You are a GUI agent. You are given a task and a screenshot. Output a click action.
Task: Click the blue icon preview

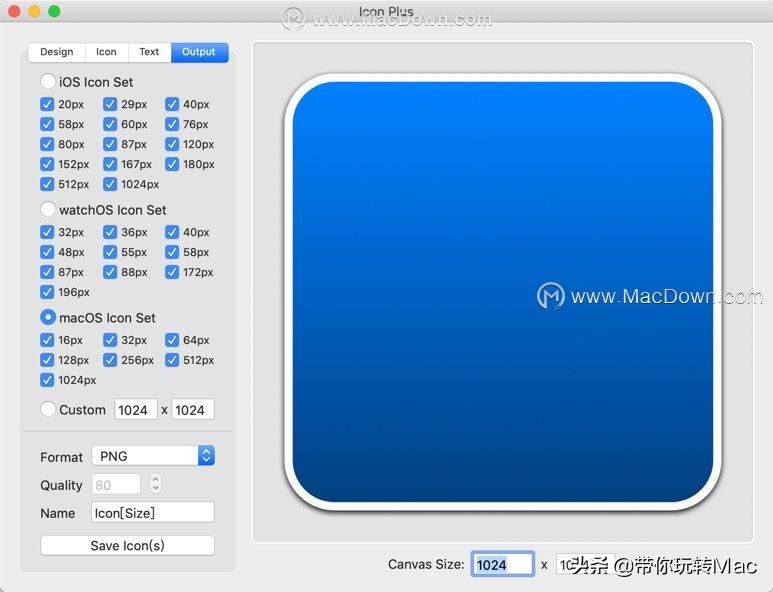click(x=503, y=292)
